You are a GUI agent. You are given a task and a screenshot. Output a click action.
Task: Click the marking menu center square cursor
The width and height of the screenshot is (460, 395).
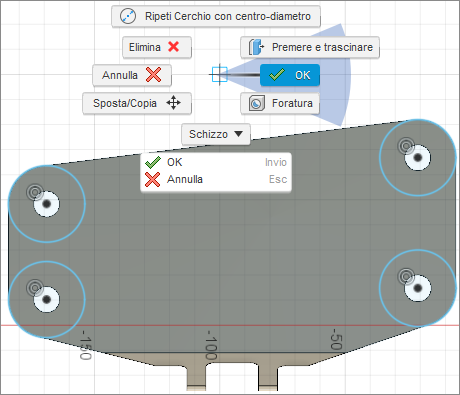(220, 74)
